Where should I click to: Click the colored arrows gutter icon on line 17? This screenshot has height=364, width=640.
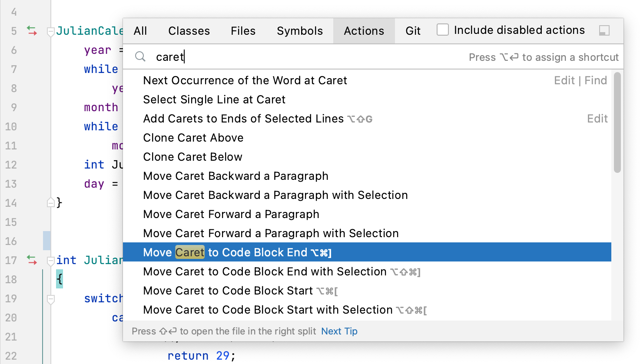(x=32, y=260)
